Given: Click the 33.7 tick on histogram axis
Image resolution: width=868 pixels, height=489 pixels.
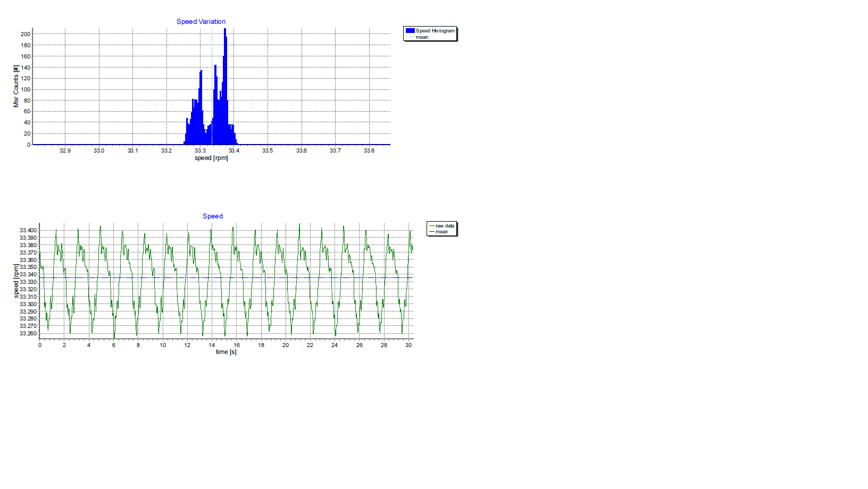Looking at the screenshot, I should coord(335,150).
